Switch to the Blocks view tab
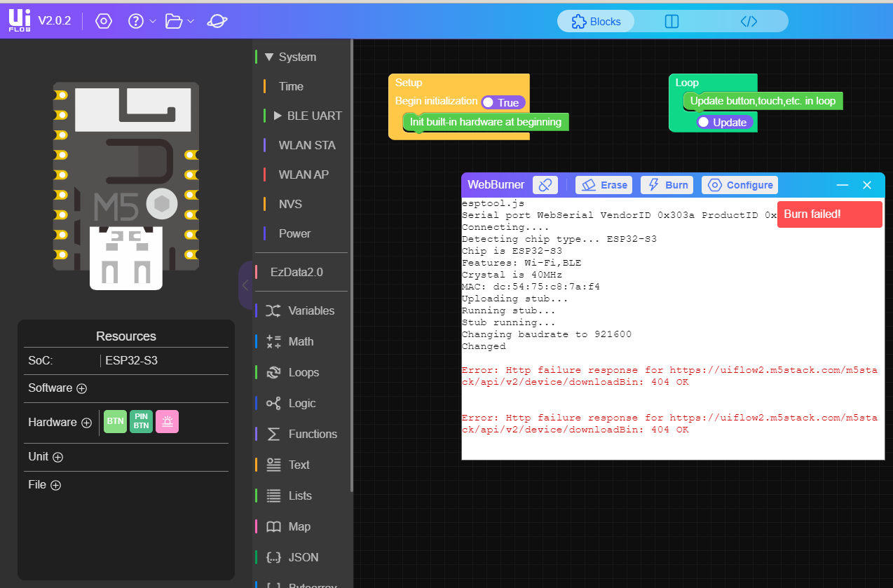893x588 pixels. (596, 22)
